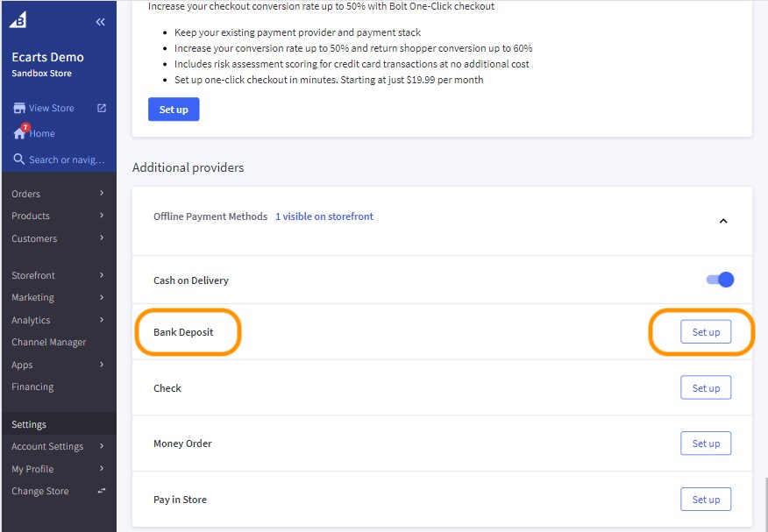The height and width of the screenshot is (532, 768).
Task: Toggle off Cash on Delivery
Action: point(719,279)
